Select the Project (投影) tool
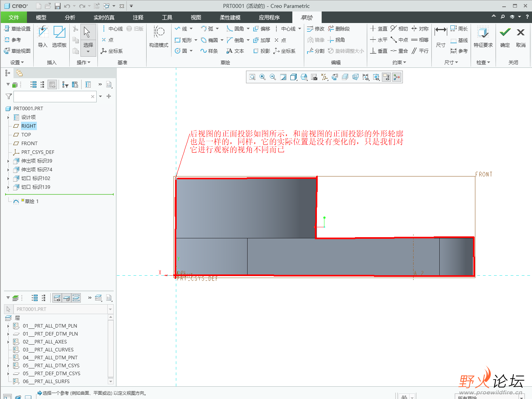This screenshot has width=532, height=399. (x=262, y=51)
